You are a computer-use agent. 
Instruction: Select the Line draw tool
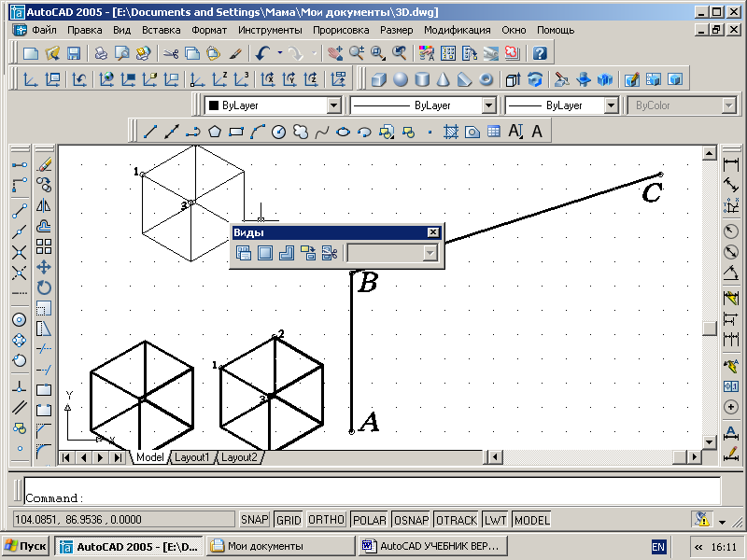[x=150, y=131]
